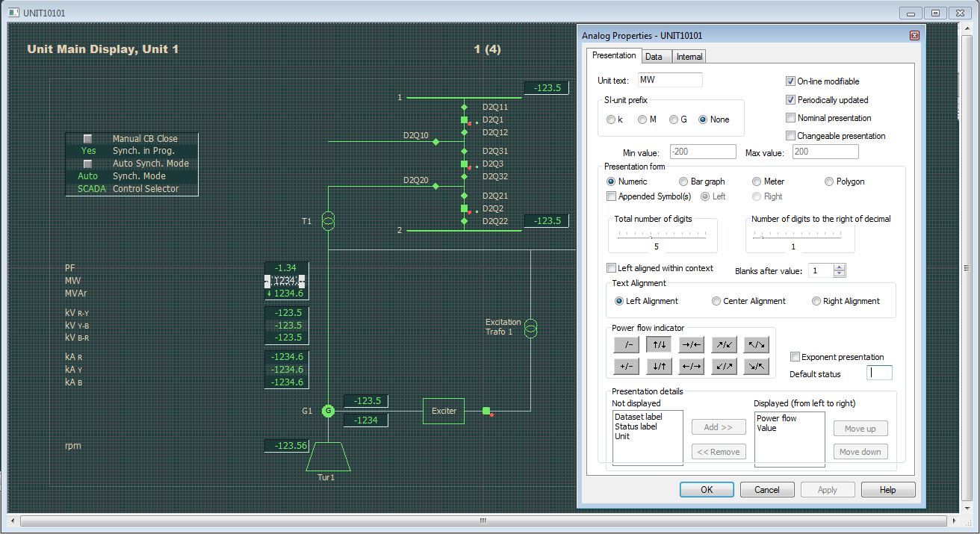Click the D2Q3 breaker symbol
Screen dimensions: 980x534
tap(464, 164)
